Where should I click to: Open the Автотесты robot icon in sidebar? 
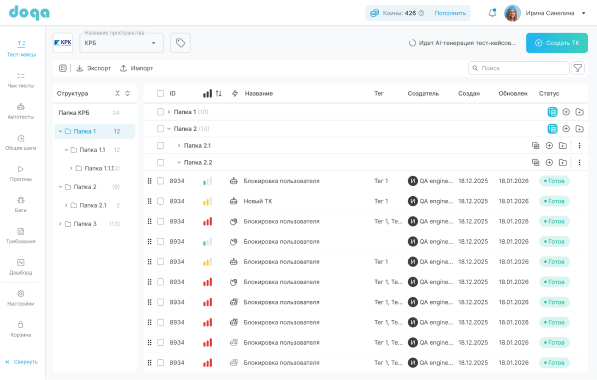pos(21,111)
